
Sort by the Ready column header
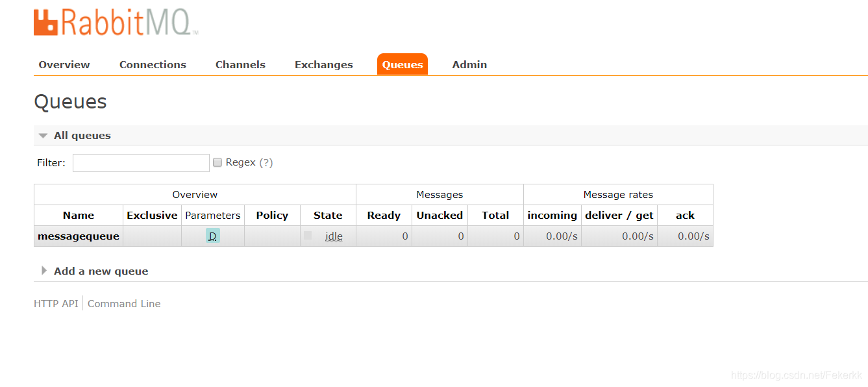pos(384,216)
